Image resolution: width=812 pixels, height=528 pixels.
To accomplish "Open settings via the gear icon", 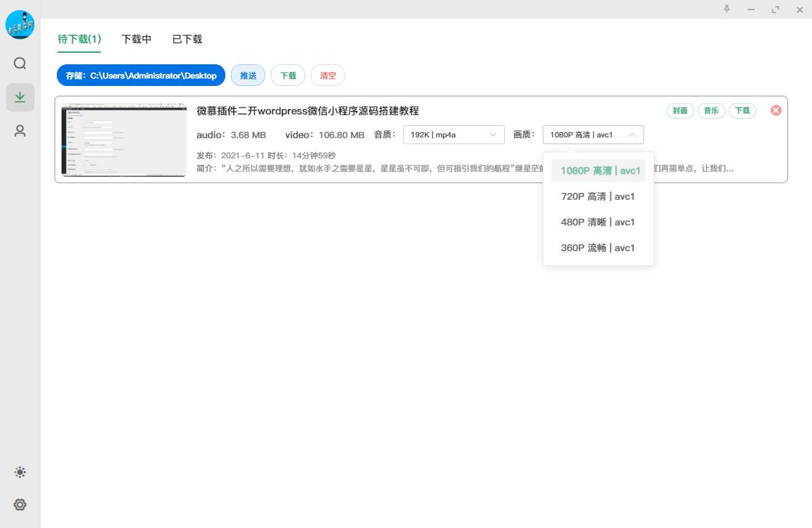I will point(20,504).
